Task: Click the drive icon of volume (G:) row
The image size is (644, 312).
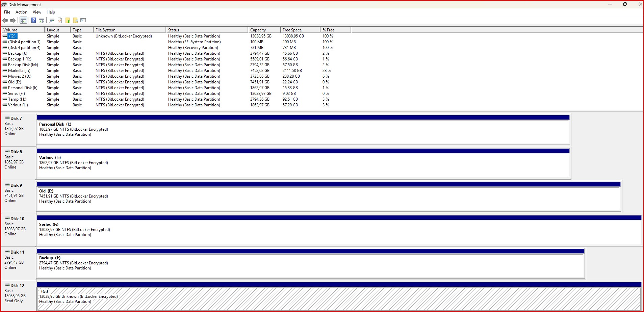Action: pos(5,36)
